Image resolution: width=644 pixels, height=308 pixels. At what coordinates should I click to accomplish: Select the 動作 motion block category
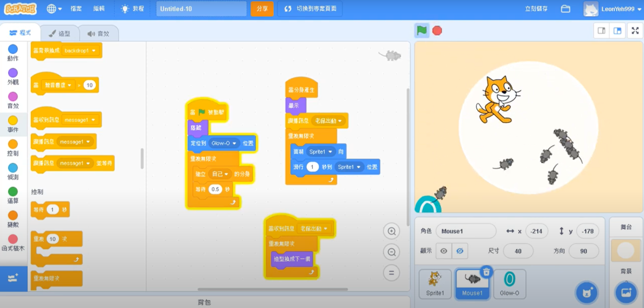coord(13,53)
